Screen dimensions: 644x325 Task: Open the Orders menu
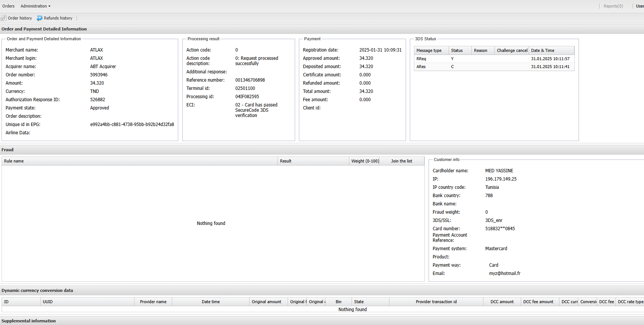8,6
